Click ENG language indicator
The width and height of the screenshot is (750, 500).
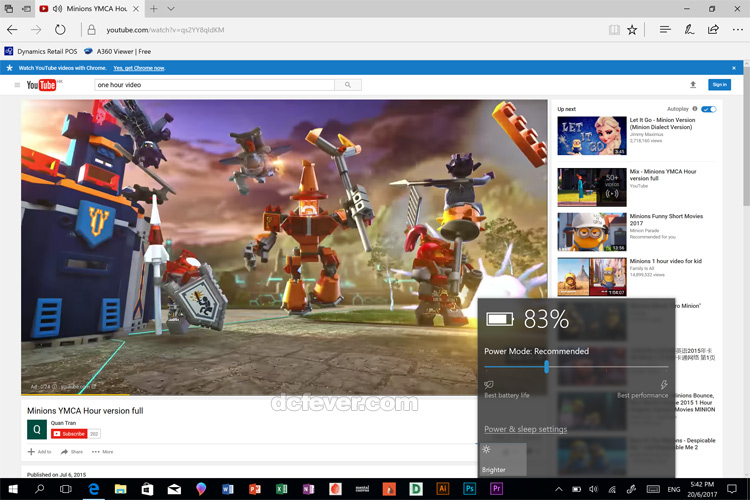pos(673,489)
